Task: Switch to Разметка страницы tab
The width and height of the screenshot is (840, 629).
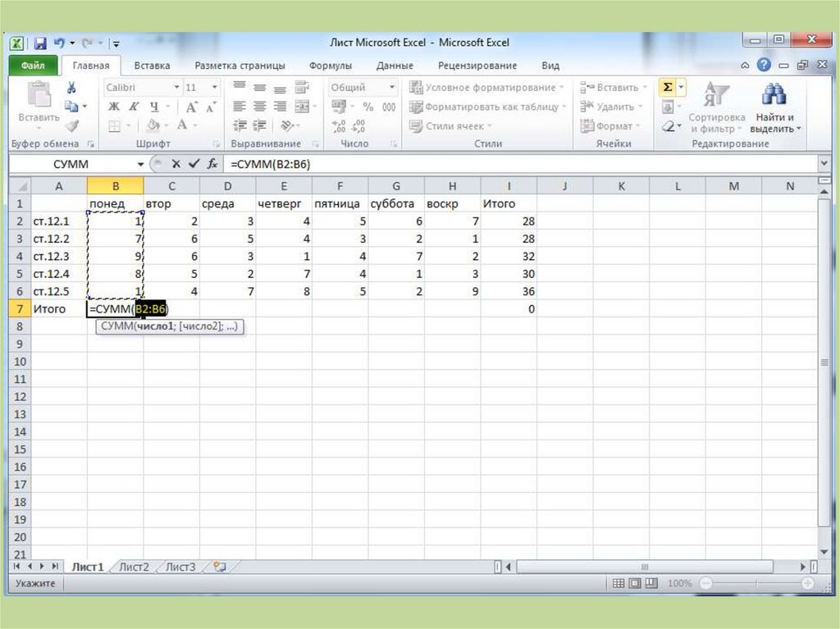Action: click(x=240, y=66)
